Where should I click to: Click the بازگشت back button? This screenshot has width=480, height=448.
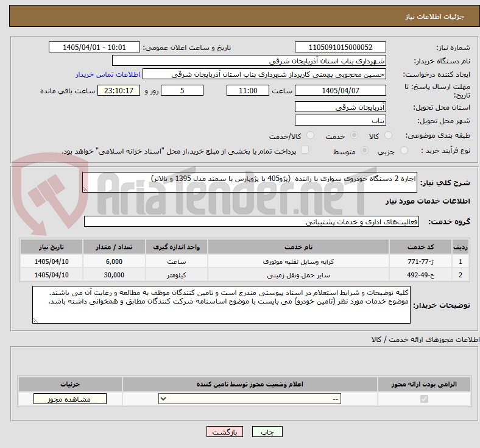click(225, 432)
